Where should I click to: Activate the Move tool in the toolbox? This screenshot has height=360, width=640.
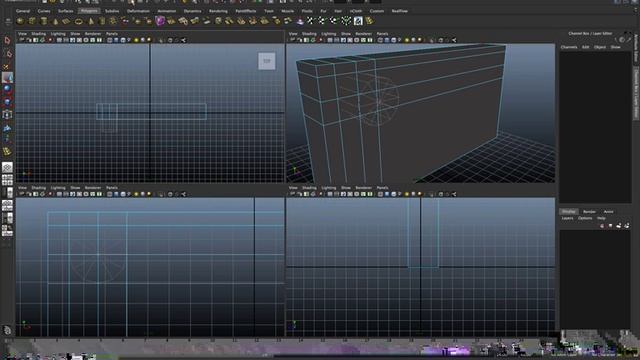7,78
